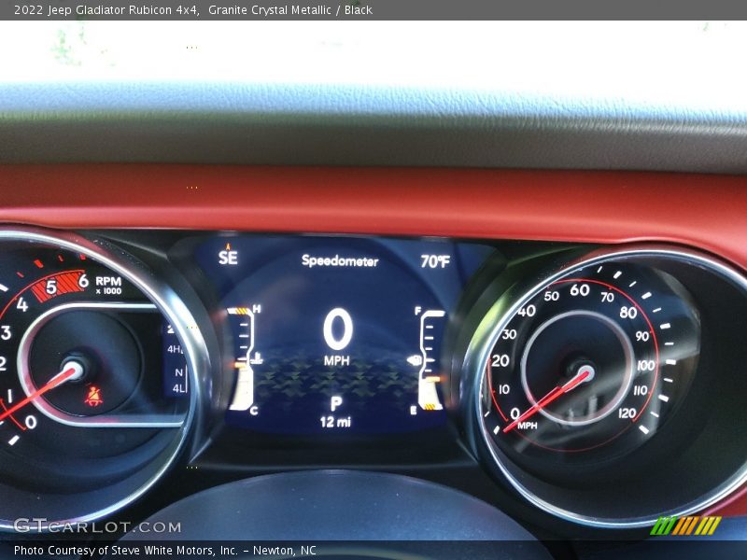
Task: Click the 0 on the tachometer
Action: coord(31,422)
